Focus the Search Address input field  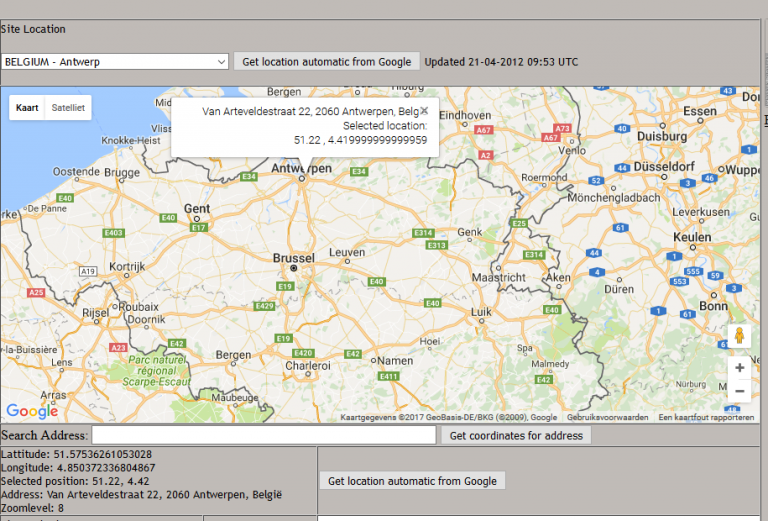tap(264, 435)
